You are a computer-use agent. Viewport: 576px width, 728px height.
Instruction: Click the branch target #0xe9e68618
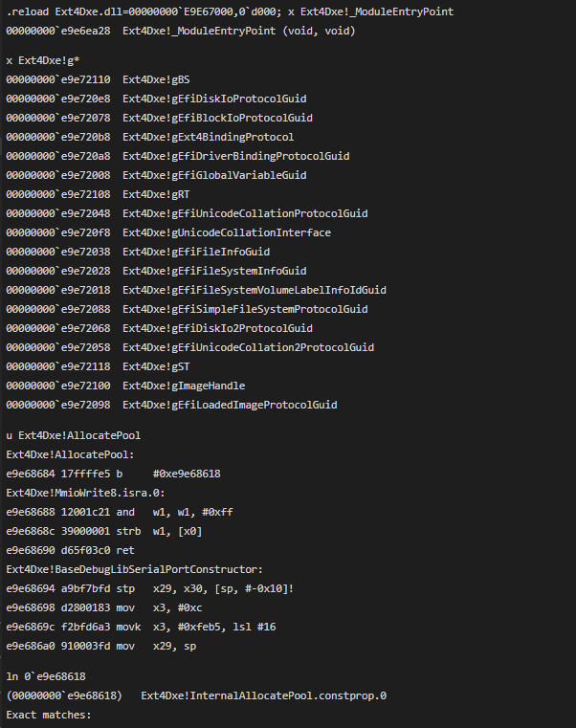(187, 474)
